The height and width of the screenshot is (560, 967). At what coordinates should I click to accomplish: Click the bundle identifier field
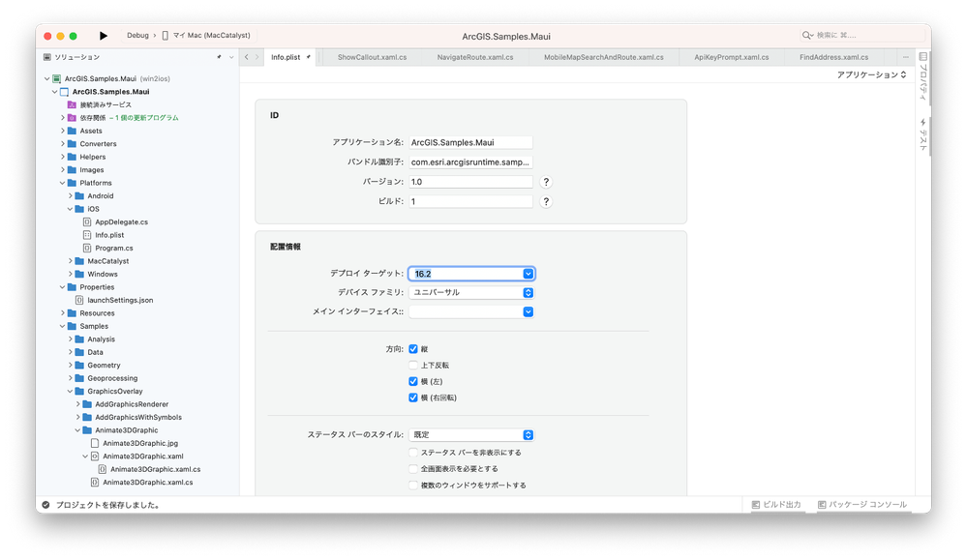pyautogui.click(x=470, y=162)
